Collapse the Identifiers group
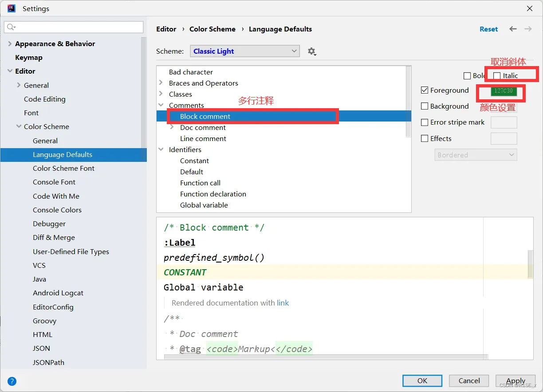This screenshot has width=543, height=392. pos(161,149)
